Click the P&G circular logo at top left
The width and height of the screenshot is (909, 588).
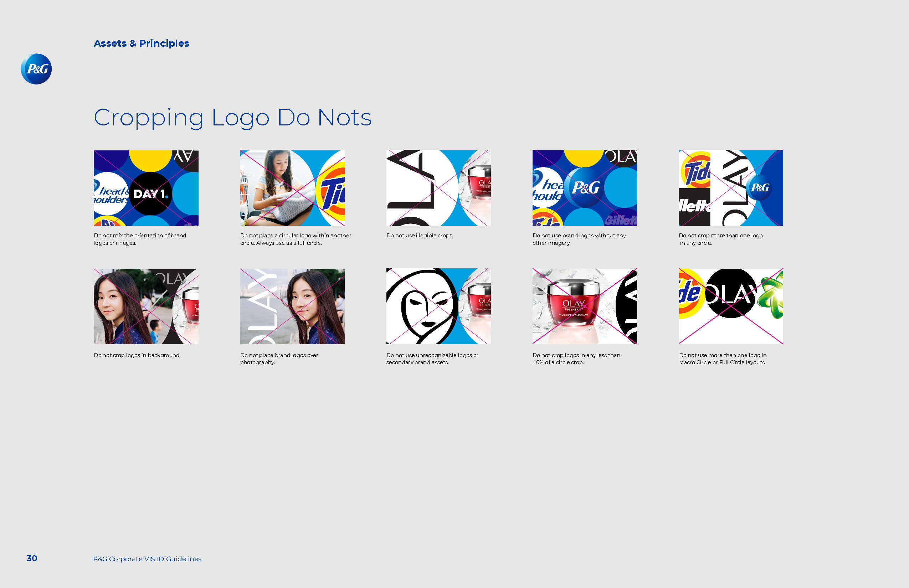36,69
